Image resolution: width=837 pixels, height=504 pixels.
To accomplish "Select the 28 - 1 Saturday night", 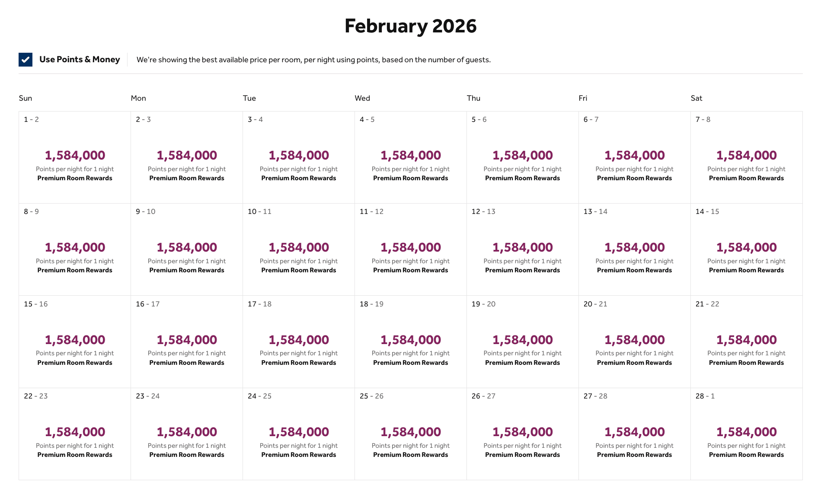I will [x=746, y=434].
